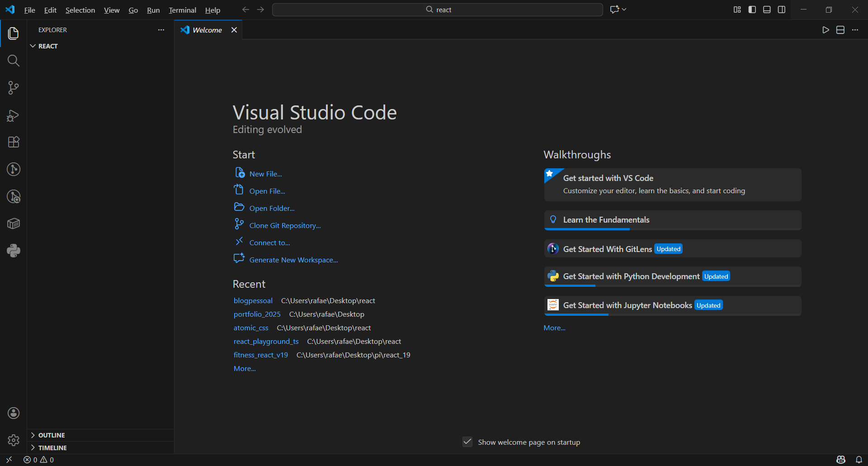
Task: Open the Extensions view
Action: tap(14, 142)
